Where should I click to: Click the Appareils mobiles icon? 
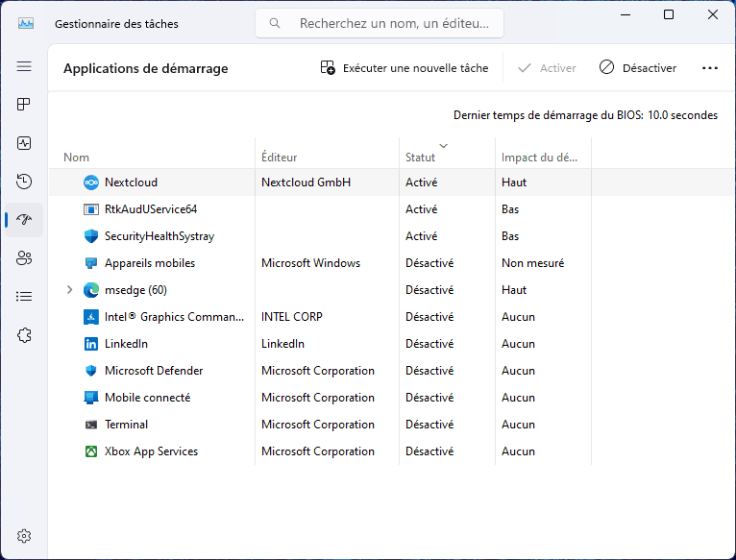[x=91, y=263]
